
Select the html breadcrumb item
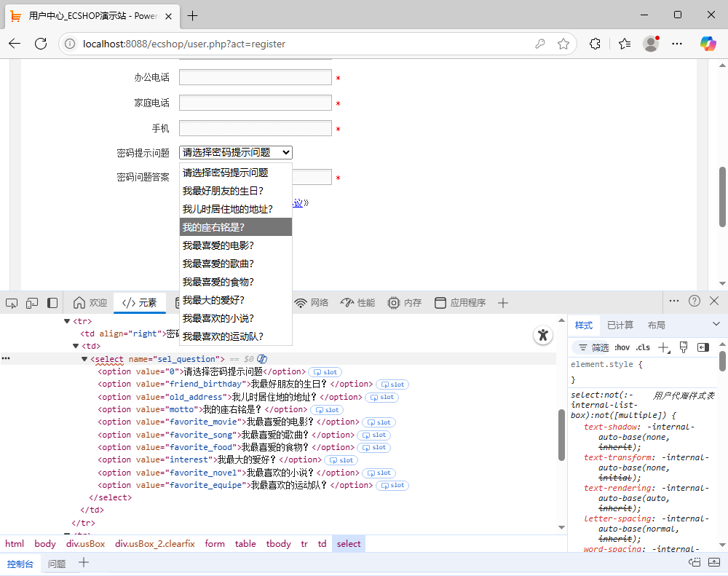tap(15, 544)
